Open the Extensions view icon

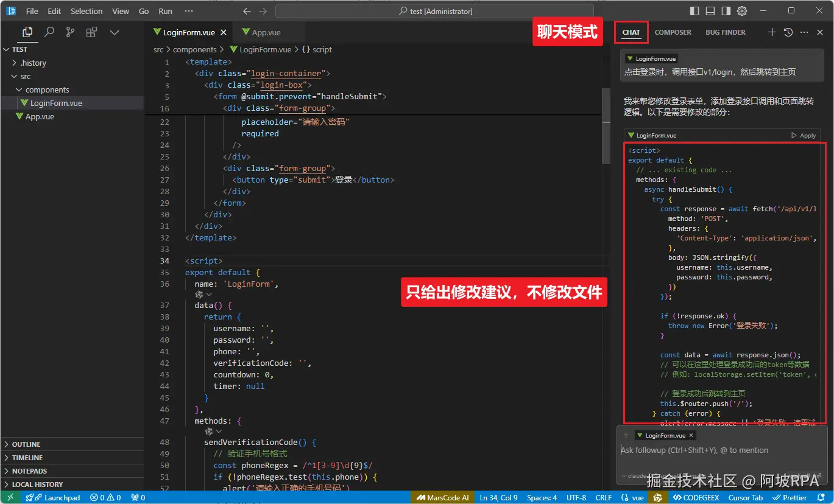coord(91,32)
